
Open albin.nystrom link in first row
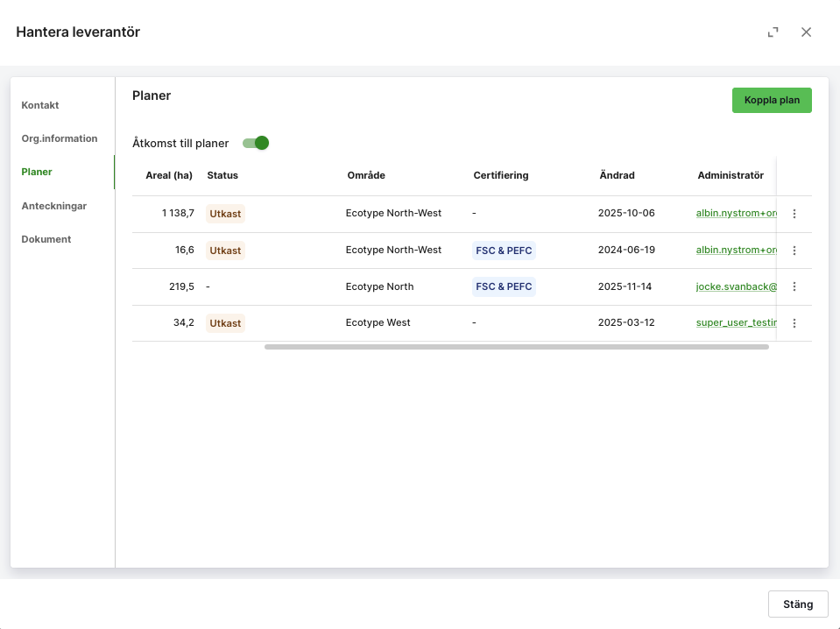pyautogui.click(x=736, y=213)
